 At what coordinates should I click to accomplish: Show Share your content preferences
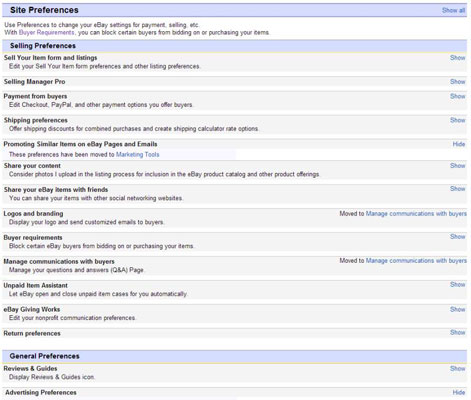point(457,166)
